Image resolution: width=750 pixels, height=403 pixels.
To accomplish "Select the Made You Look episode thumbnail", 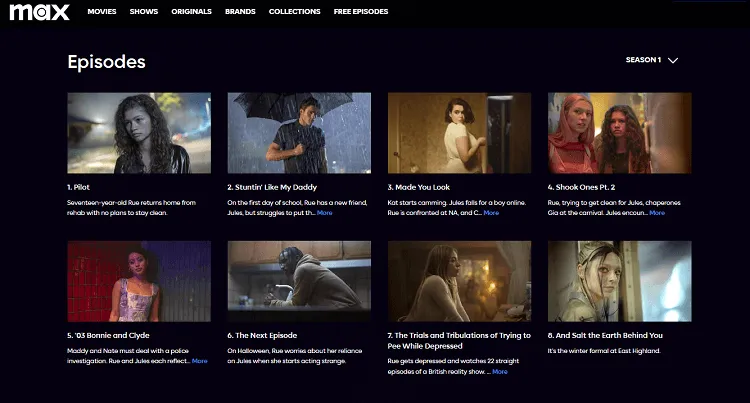I will click(x=459, y=133).
